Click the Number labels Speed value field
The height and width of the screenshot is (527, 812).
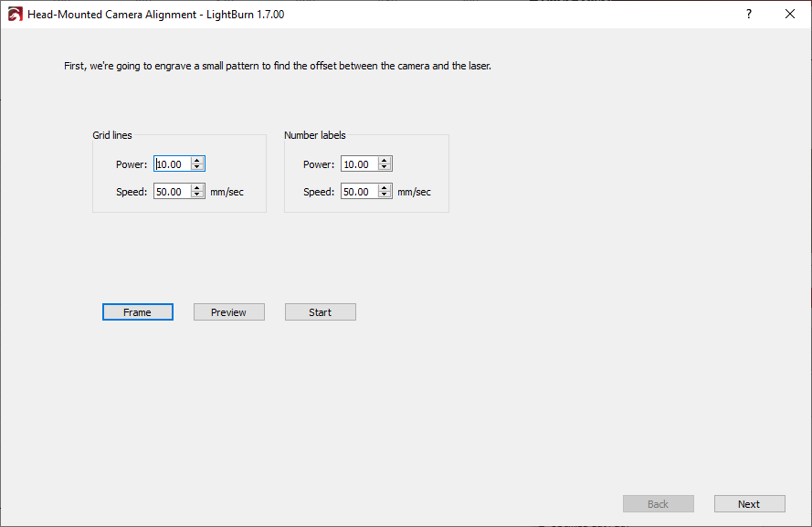[x=358, y=192]
